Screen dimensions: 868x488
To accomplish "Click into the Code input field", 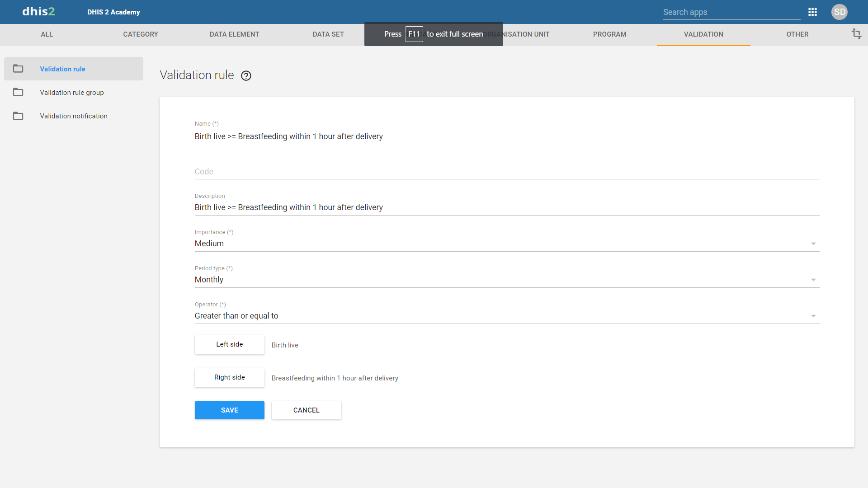I will pyautogui.click(x=506, y=172).
